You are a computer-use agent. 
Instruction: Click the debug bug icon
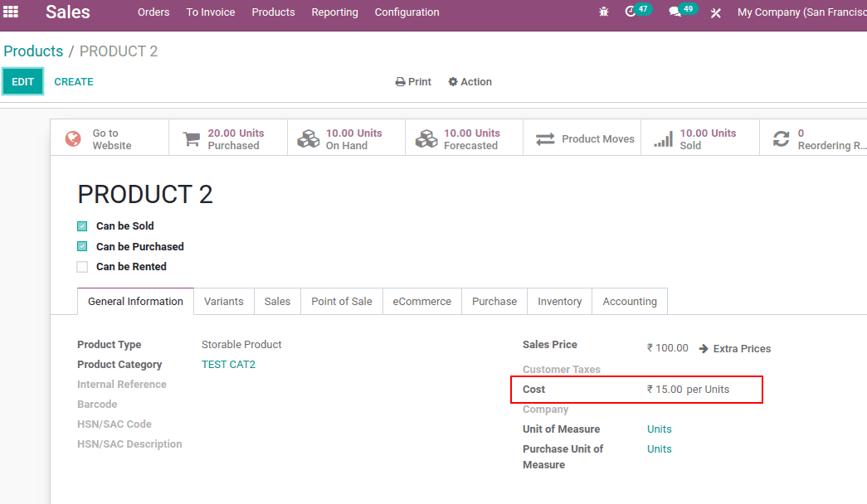[604, 12]
